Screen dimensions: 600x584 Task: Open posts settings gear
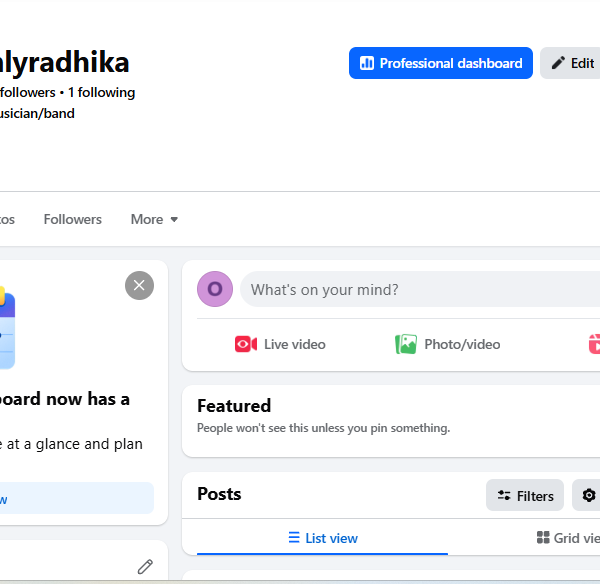pyautogui.click(x=587, y=495)
